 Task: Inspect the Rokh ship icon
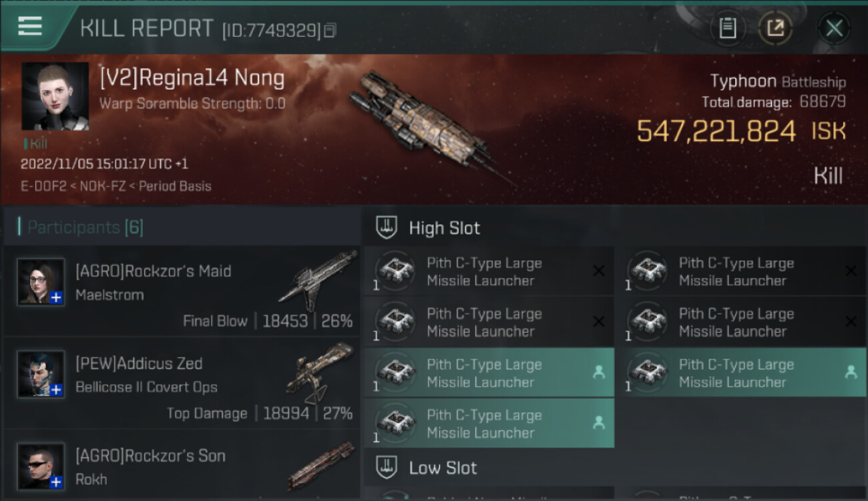coord(322,464)
